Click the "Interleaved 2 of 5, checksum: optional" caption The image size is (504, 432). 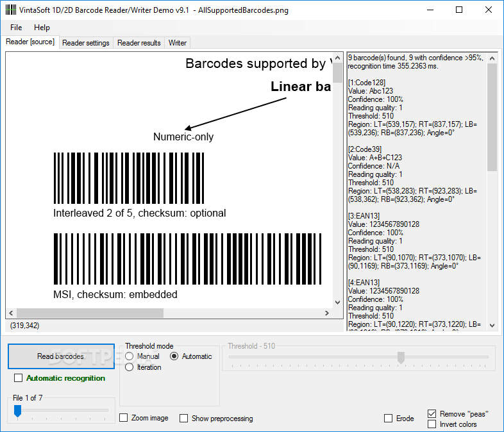[x=140, y=213]
